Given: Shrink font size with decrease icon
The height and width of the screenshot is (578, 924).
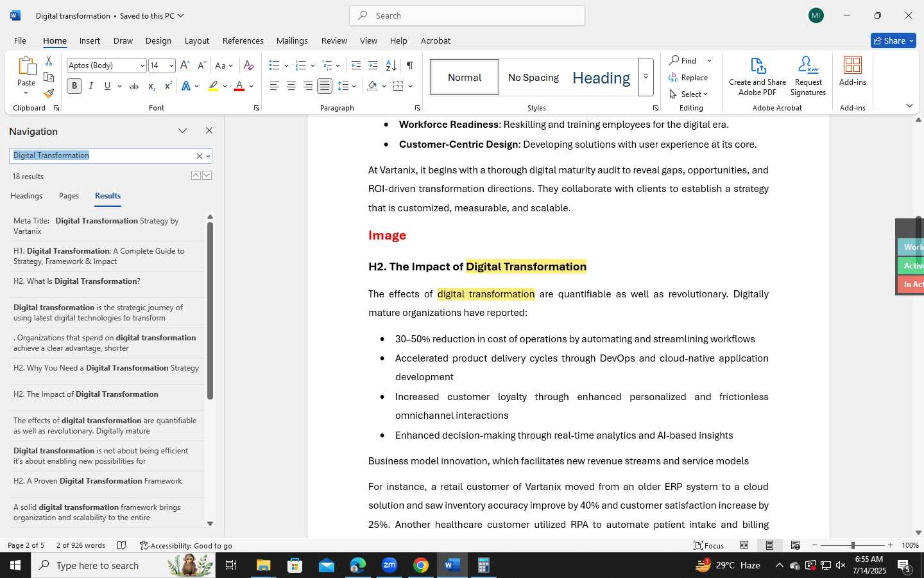Looking at the screenshot, I should coord(201,66).
